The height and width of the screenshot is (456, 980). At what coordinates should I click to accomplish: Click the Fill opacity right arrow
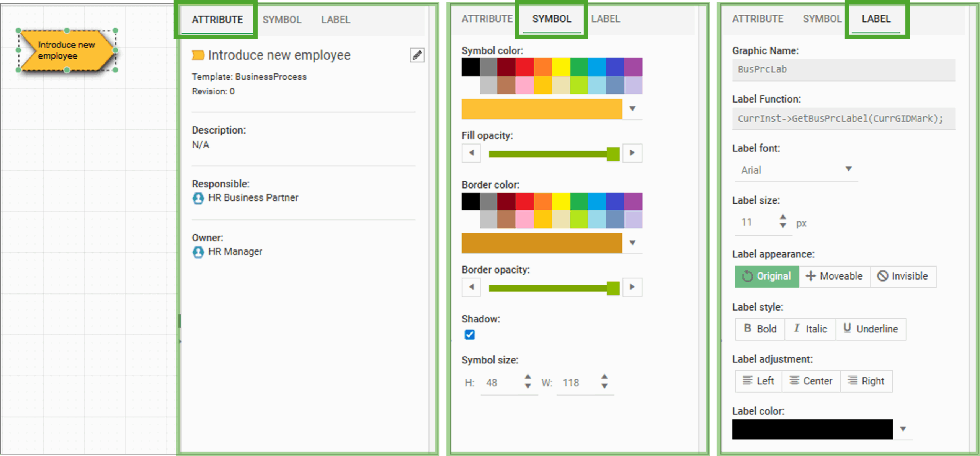tap(632, 153)
